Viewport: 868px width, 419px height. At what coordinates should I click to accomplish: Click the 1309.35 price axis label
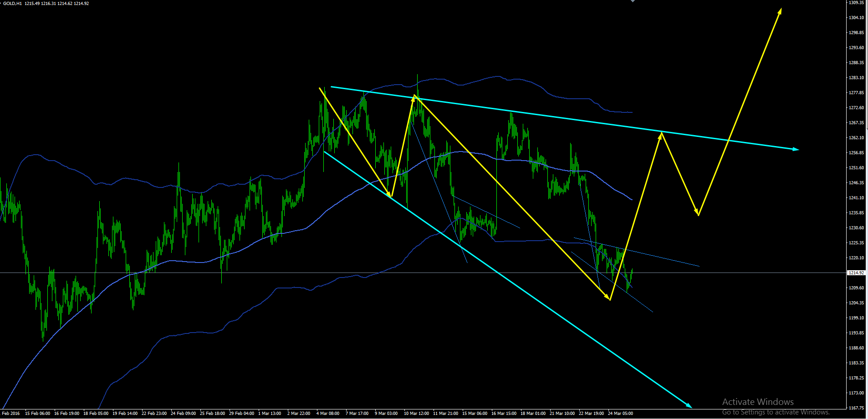click(x=857, y=3)
